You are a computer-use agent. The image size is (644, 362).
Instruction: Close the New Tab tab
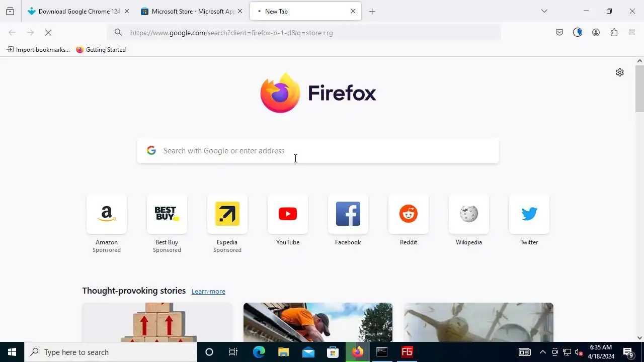pyautogui.click(x=353, y=11)
